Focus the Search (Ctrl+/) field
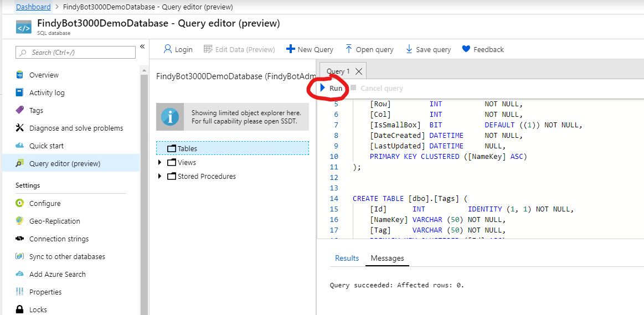This screenshot has height=315, width=644. (75, 52)
